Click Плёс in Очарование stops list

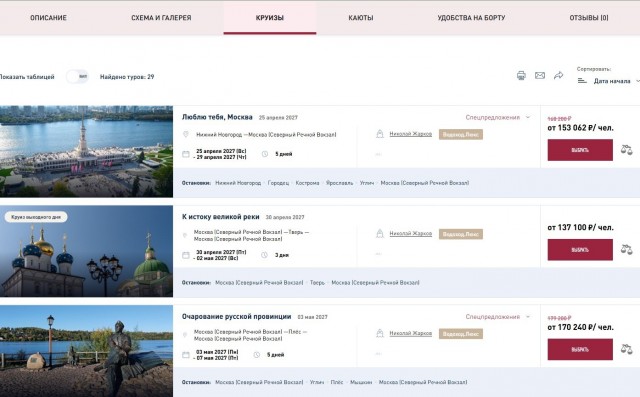pos(337,382)
